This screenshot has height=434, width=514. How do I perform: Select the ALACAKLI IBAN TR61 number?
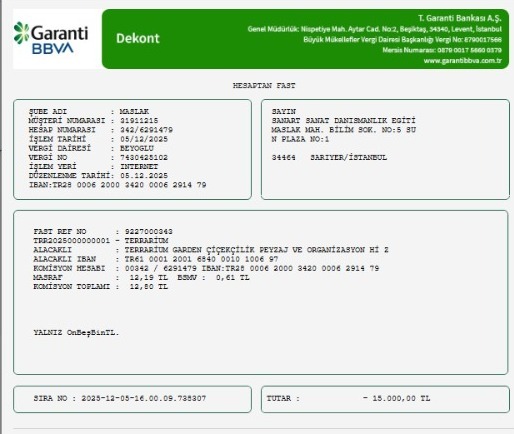click(201, 259)
